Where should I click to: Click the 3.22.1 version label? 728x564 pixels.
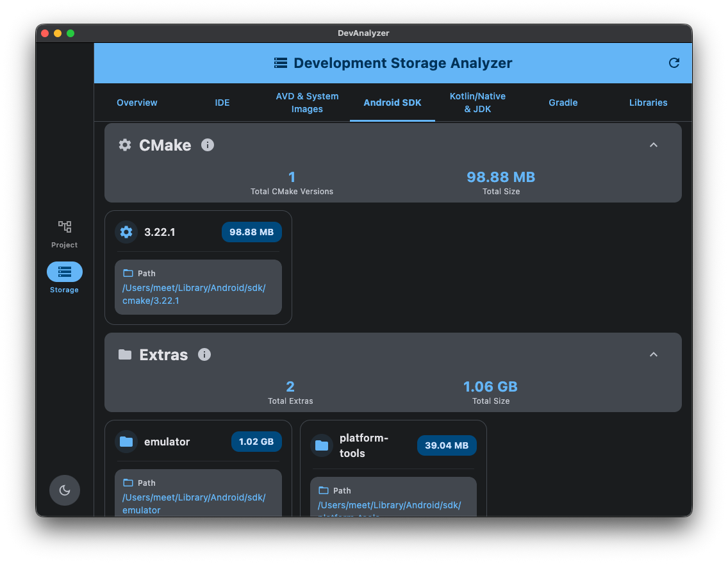160,231
